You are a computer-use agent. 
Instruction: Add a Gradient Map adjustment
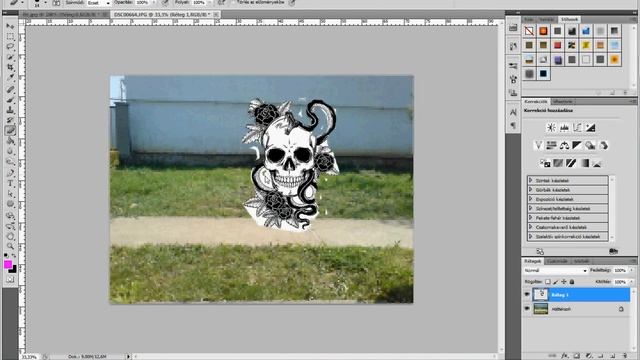click(x=584, y=163)
